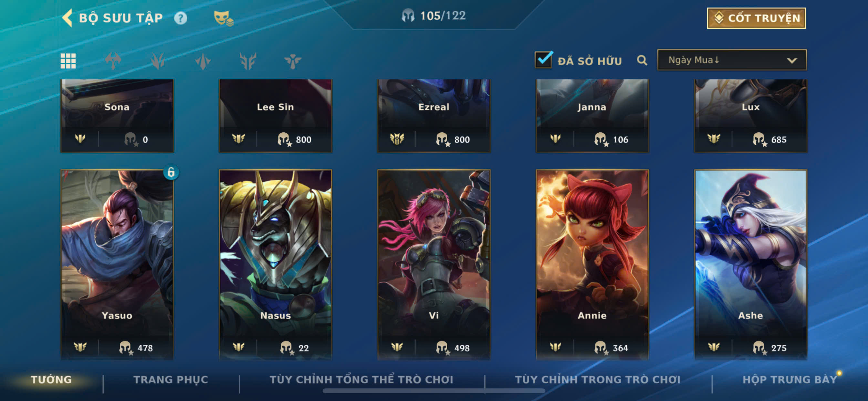This screenshot has height=401, width=868.
Task: Filter by the fifth role emblem icon
Action: click(x=293, y=61)
